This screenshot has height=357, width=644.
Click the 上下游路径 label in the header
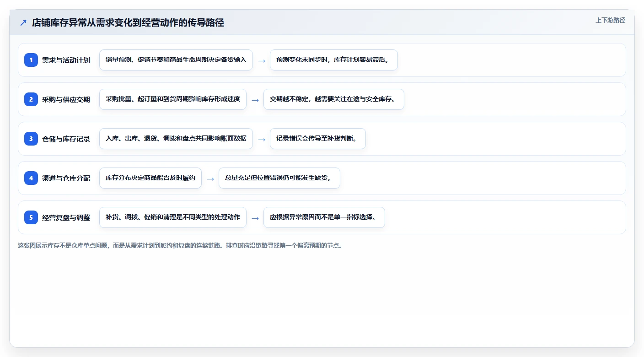(x=610, y=20)
